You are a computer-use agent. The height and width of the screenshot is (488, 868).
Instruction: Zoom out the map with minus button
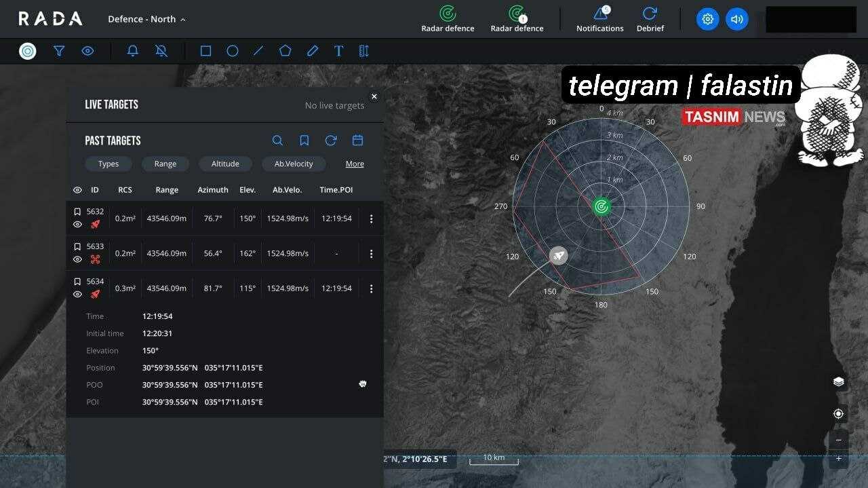click(x=838, y=440)
